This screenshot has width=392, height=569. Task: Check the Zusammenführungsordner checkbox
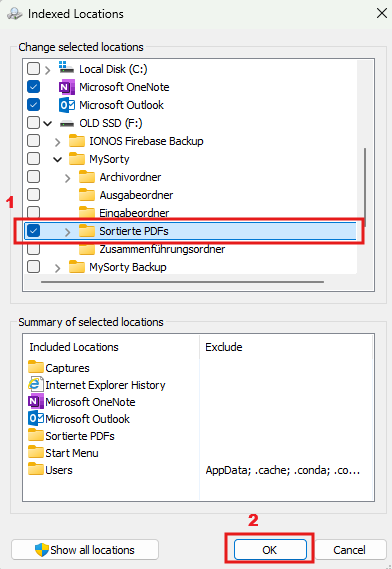tap(33, 249)
